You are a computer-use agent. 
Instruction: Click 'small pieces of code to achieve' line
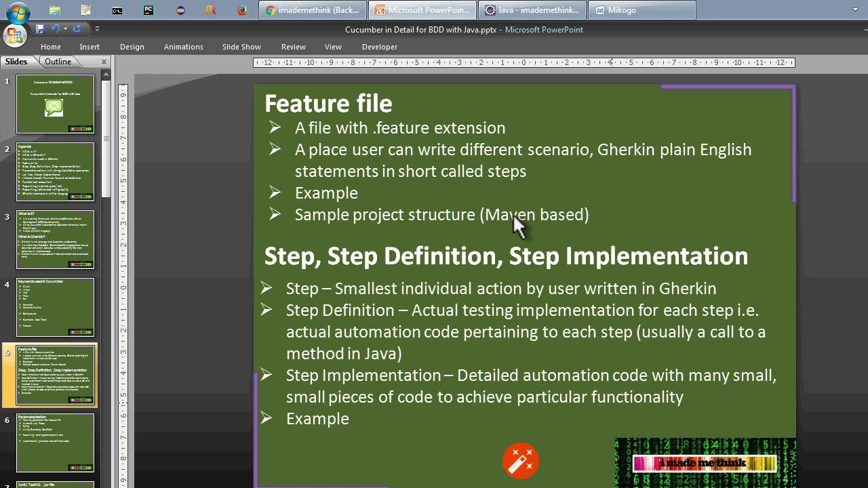pos(485,396)
